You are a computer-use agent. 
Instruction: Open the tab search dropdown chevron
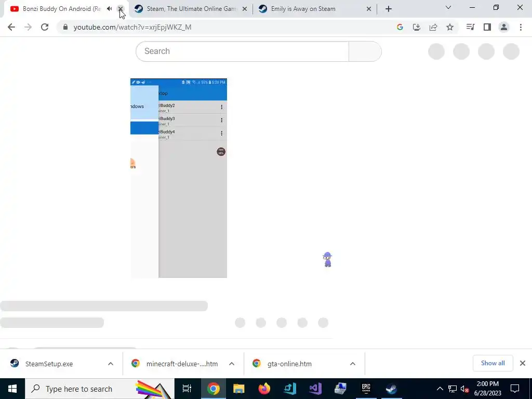click(448, 7)
